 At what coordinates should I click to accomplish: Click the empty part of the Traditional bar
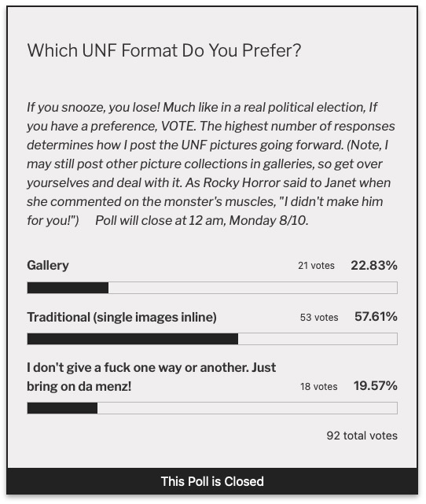(318, 339)
